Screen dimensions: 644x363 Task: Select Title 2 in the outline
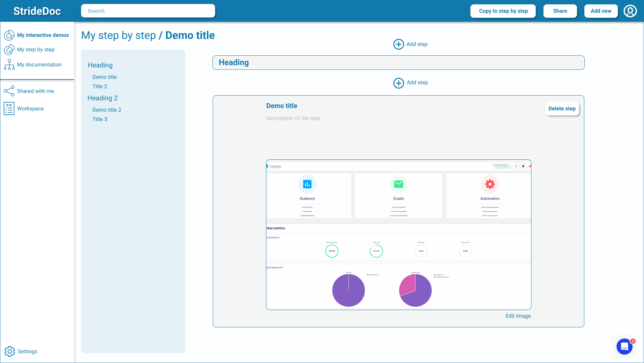point(100,87)
